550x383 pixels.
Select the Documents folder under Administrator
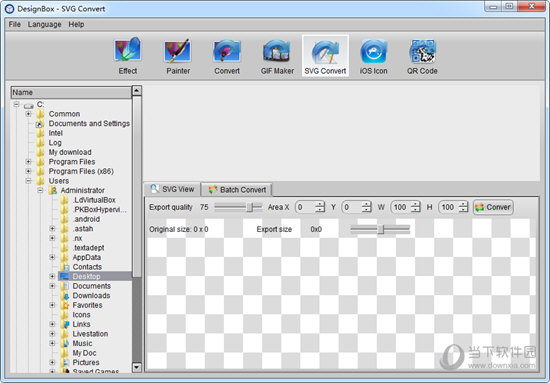[92, 286]
